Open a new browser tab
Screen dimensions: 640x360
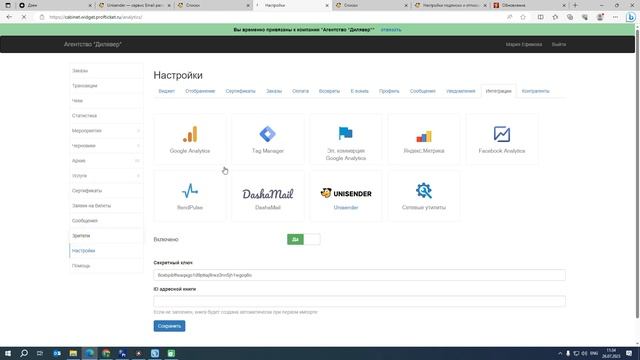pyautogui.click(x=575, y=5)
